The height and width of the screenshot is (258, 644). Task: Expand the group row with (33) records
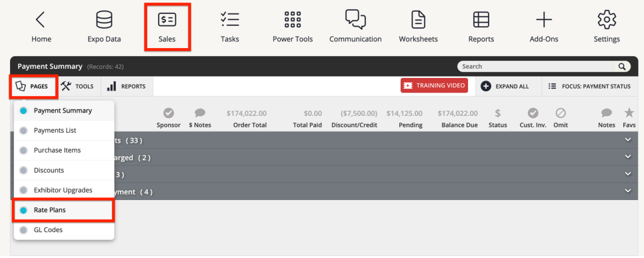click(x=627, y=140)
